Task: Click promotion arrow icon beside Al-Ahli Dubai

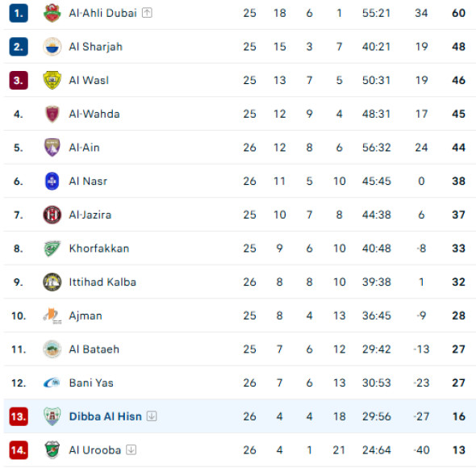Action: tap(147, 13)
